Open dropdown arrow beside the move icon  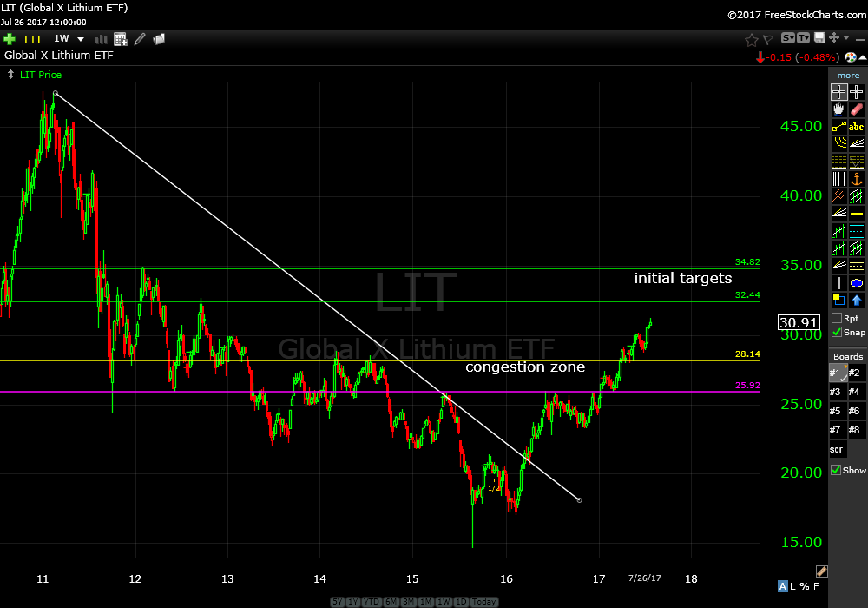coord(847,38)
